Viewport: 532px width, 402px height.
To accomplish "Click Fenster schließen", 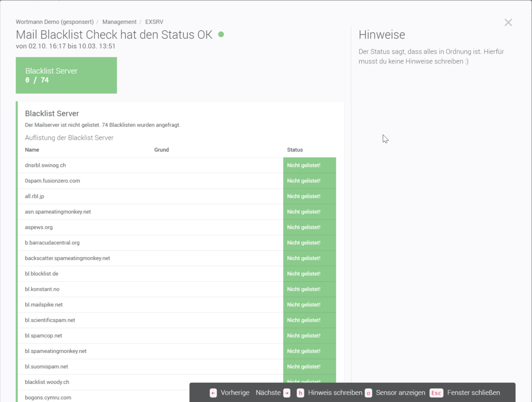I will (473, 393).
